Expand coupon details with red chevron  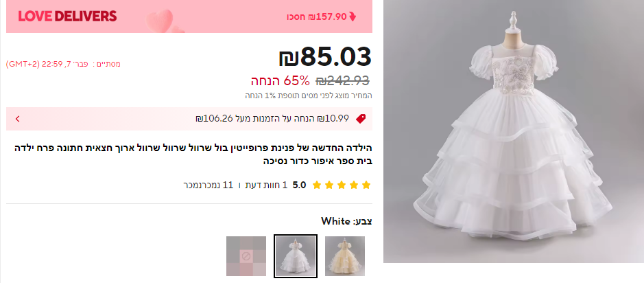coord(18,119)
